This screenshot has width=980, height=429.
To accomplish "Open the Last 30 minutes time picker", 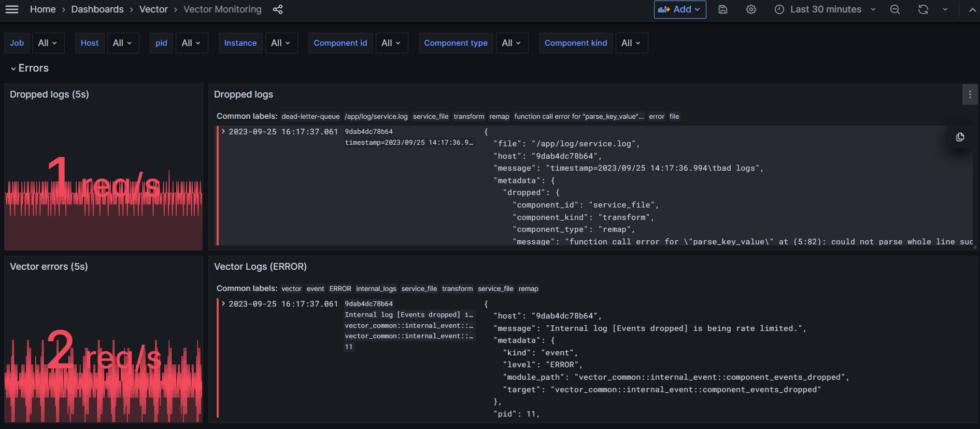I will 825,9.
